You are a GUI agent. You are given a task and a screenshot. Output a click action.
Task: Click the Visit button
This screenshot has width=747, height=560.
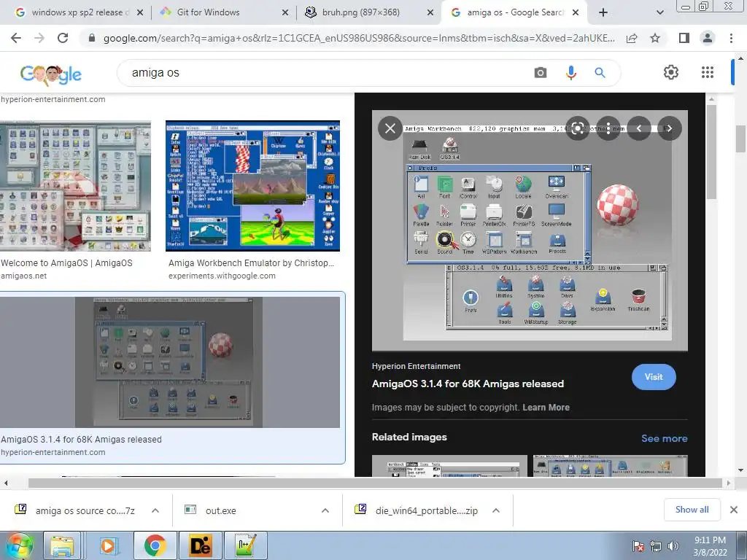[x=654, y=377]
